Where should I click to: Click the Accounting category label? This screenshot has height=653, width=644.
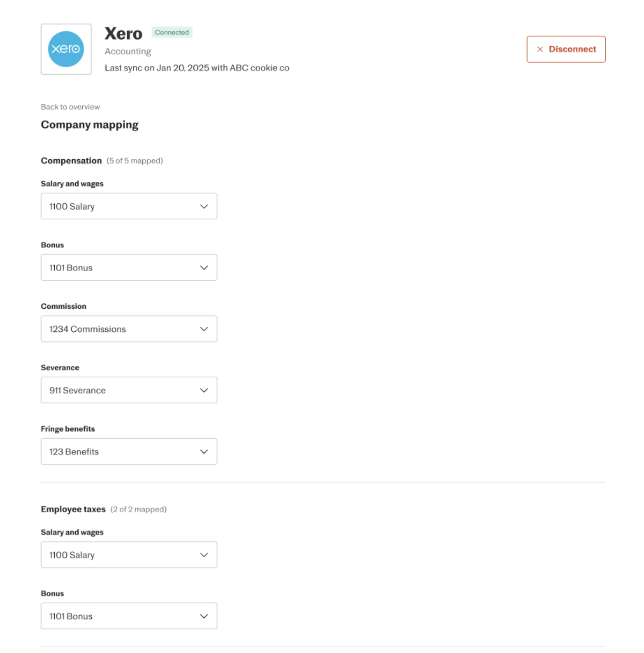128,51
